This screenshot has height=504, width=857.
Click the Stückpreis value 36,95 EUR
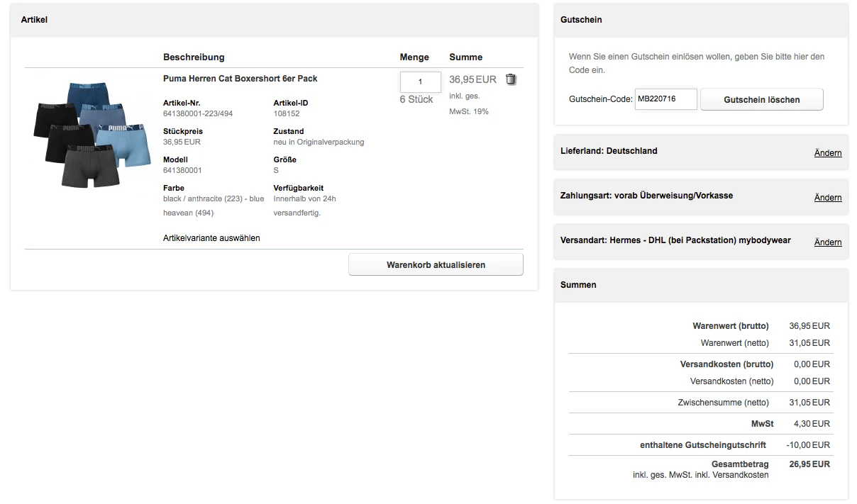(182, 142)
